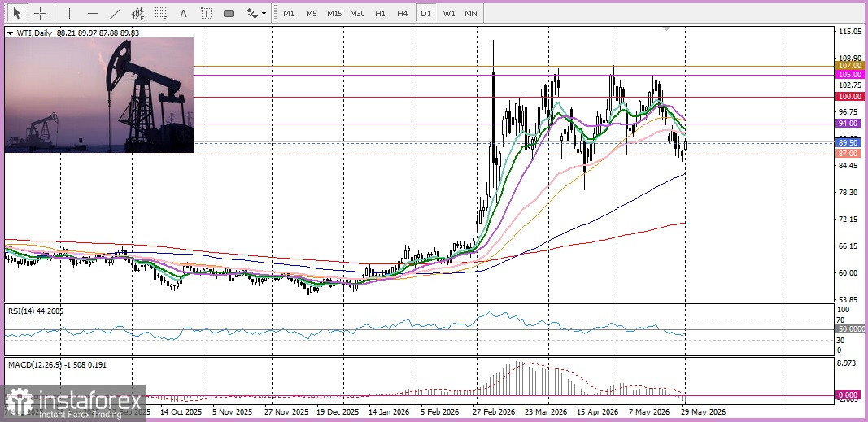
Task: Click the MACD 0.000 level tag
Action: (850, 394)
